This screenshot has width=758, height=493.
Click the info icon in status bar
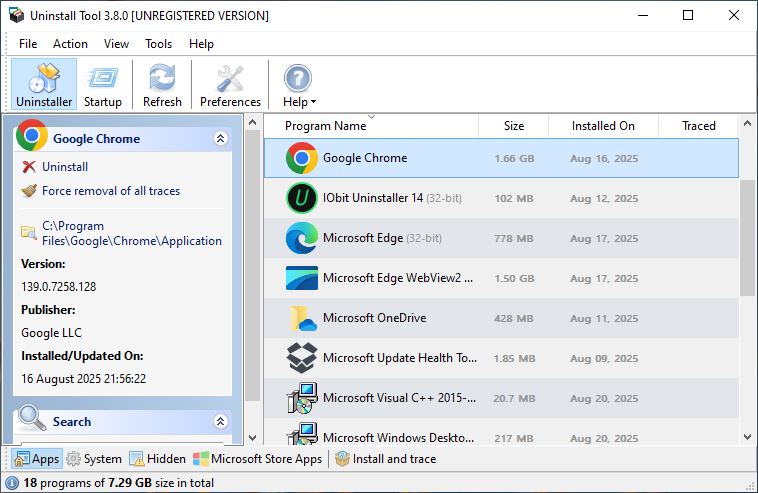point(12,483)
